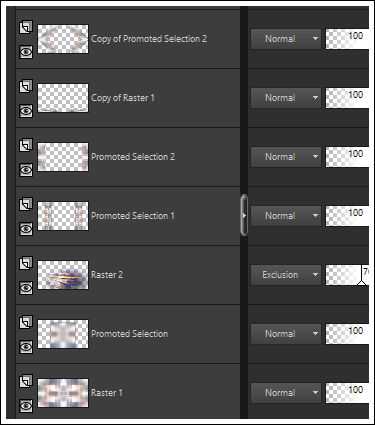Click layer type icon beside Promoted Selection
Image resolution: width=375 pixels, height=425 pixels.
pyautogui.click(x=26, y=322)
